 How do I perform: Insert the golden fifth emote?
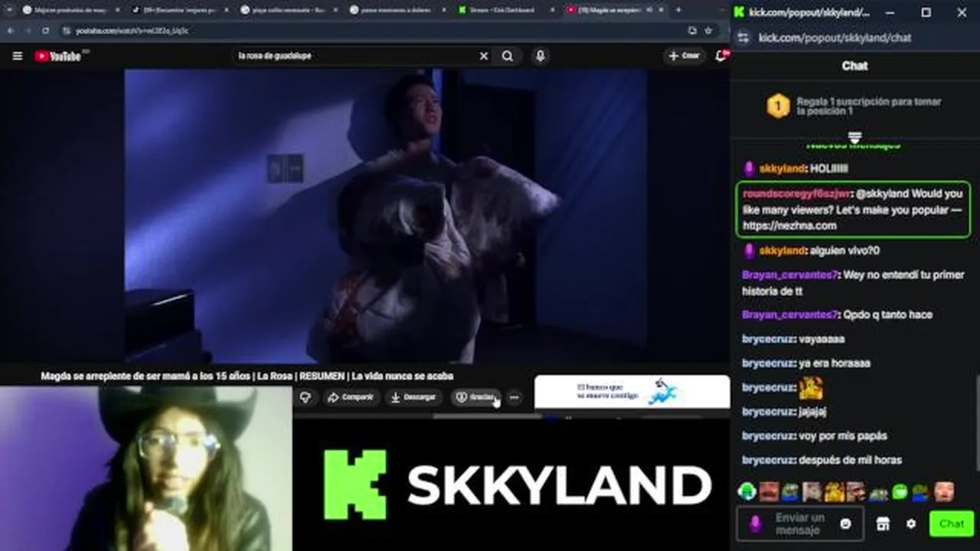835,491
